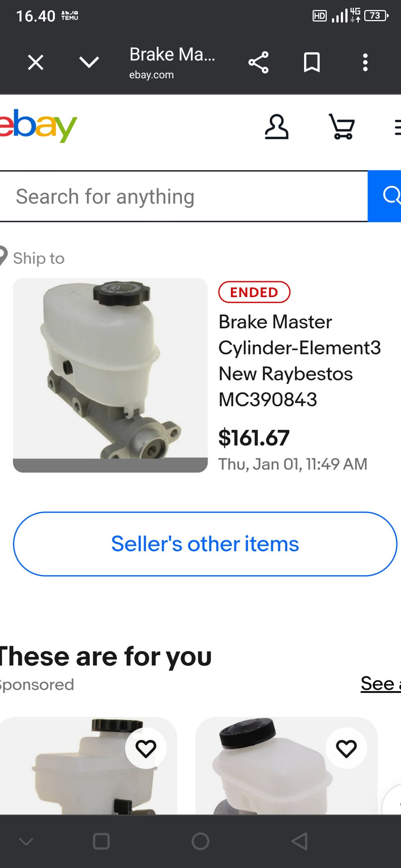Bookmark the current page
The height and width of the screenshot is (868, 401).
click(x=312, y=63)
